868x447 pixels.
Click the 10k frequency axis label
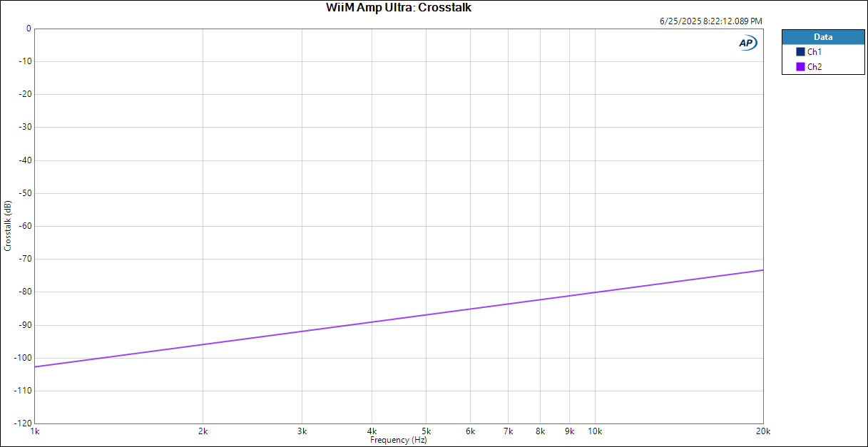[x=595, y=431]
